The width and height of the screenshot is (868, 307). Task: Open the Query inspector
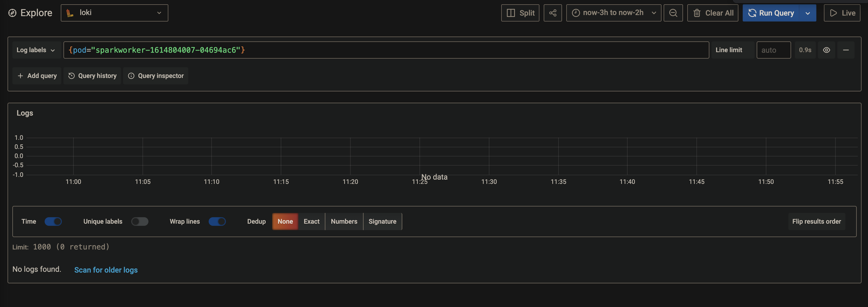click(x=155, y=76)
